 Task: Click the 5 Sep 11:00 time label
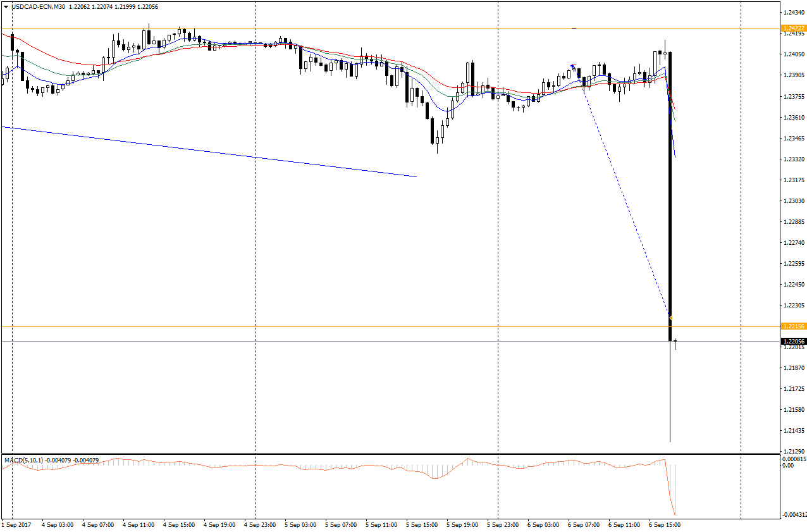pyautogui.click(x=381, y=524)
